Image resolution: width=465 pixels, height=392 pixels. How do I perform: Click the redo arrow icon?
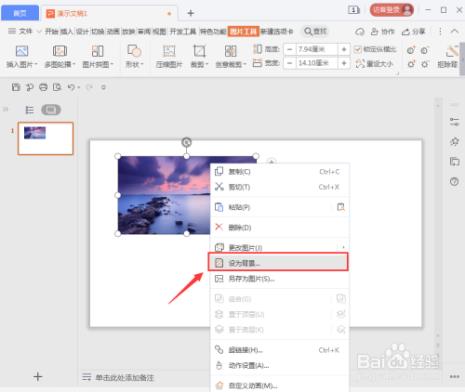coord(89,87)
